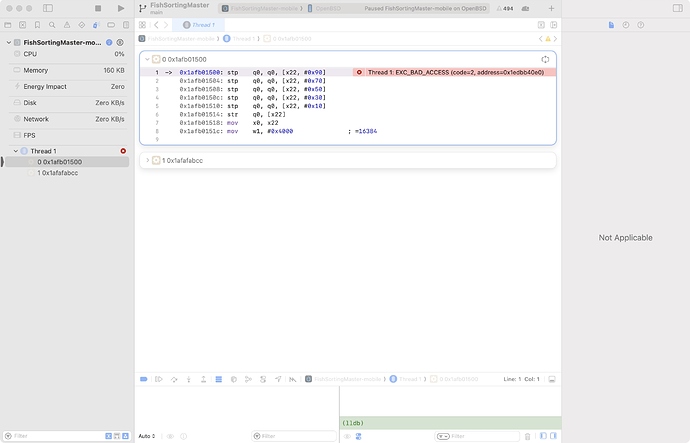Click the 494 warnings indicator
Screen dimensions: 690x443
(505, 8)
